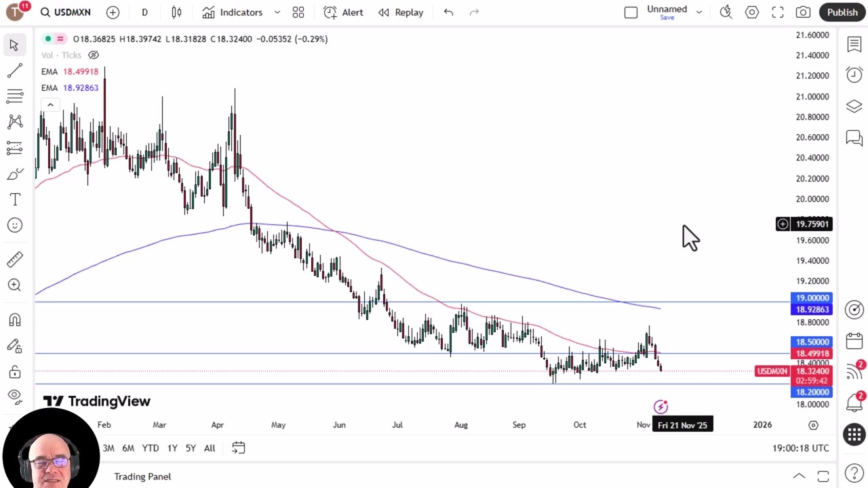868x488 pixels.
Task: Open the calendar panel in right sidebar
Action: point(854,341)
